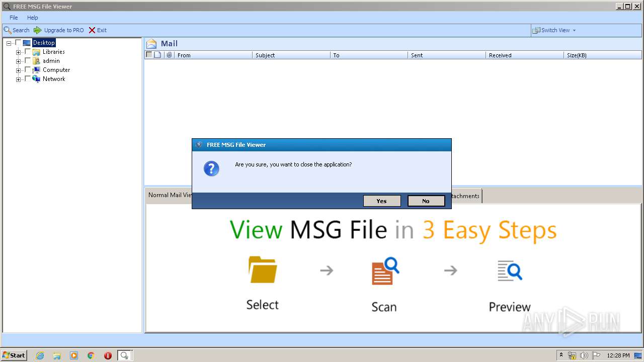Toggle the select-all checkbox in mail header
This screenshot has width=644, height=362.
149,55
